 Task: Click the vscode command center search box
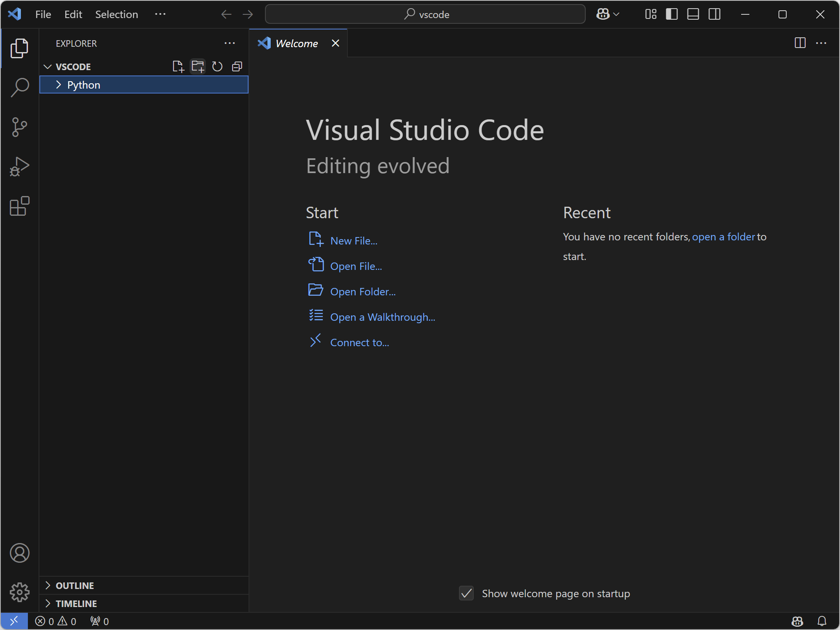425,14
